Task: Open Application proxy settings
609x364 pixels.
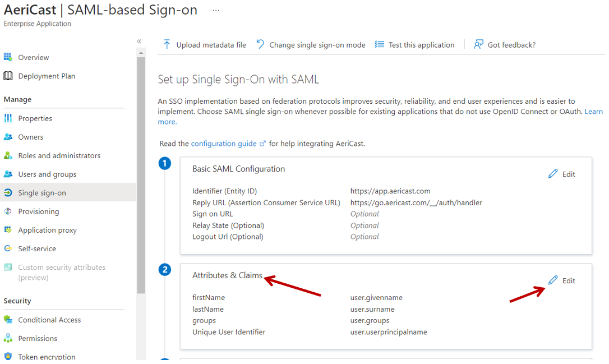Action: tap(47, 231)
